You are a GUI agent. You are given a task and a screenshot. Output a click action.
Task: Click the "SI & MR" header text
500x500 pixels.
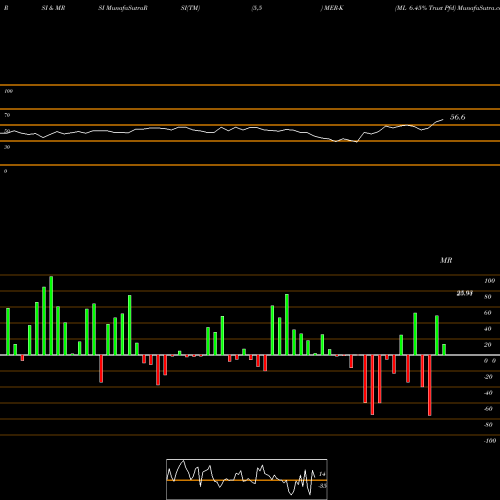point(53,8)
